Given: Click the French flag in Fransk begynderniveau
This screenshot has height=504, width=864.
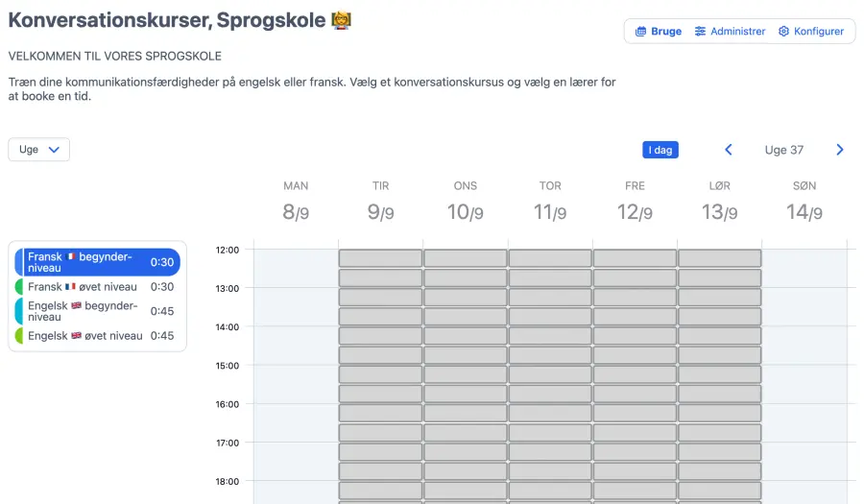Looking at the screenshot, I should coord(70,257).
